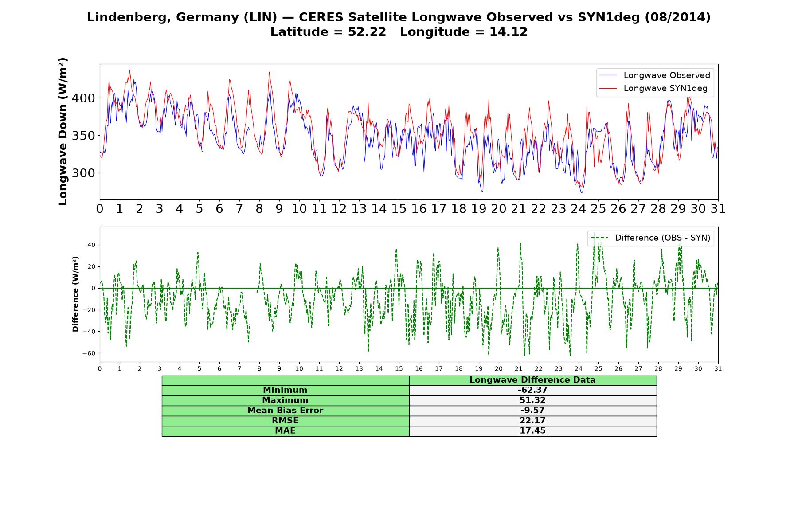Click the Longwave Down (W/m²) axis label
798x532 pixels.
coord(63,131)
